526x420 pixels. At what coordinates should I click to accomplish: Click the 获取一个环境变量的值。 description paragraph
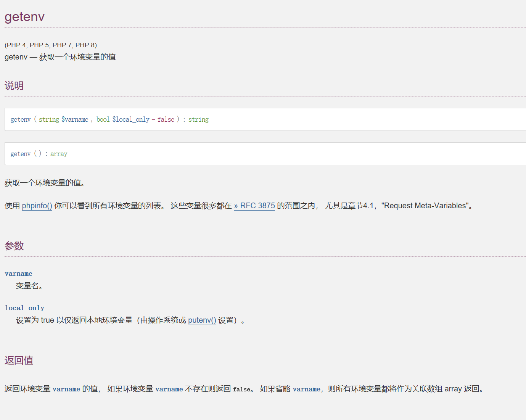[45, 183]
